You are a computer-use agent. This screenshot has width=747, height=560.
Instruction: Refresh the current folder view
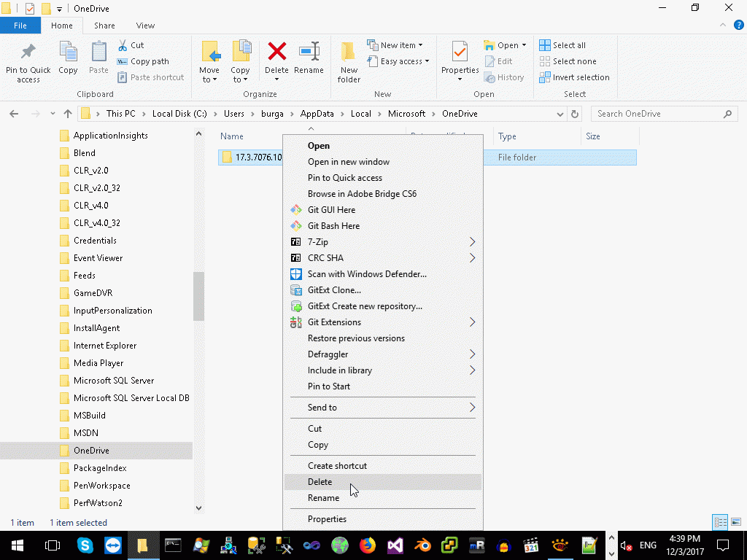click(575, 114)
